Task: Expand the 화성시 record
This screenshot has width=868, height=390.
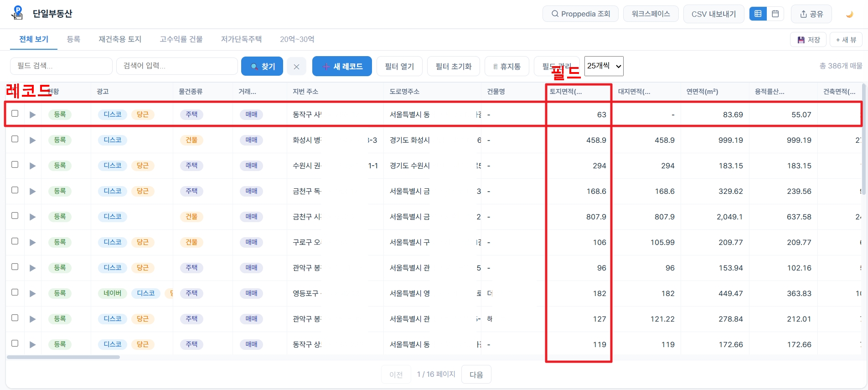Action: (x=32, y=140)
